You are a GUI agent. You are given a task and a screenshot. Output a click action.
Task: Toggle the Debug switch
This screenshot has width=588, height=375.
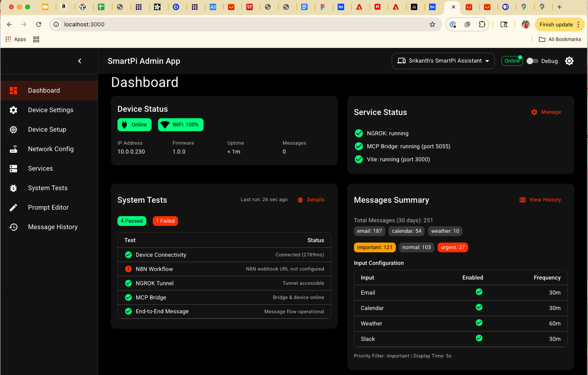pyautogui.click(x=532, y=61)
